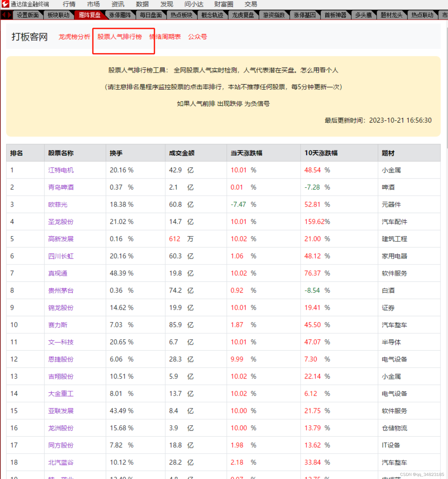The image size is (448, 479).
Task: Switch to the 多头鹰 tab
Action: tap(363, 15)
